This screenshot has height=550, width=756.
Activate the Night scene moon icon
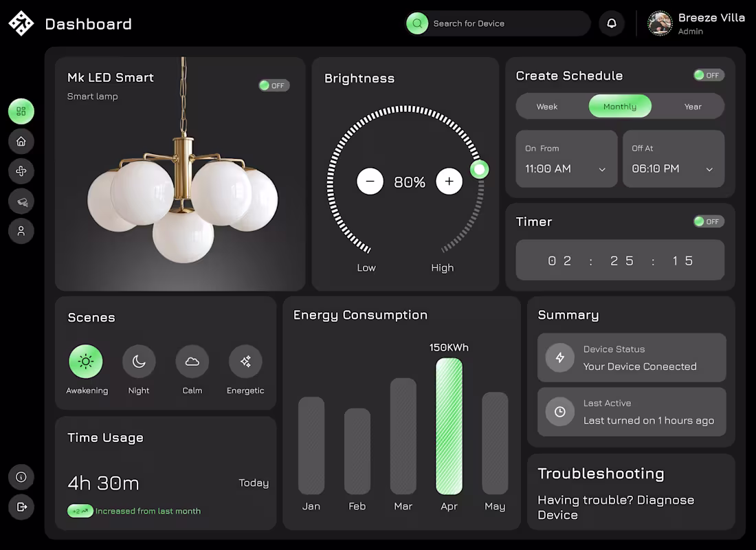point(139,361)
